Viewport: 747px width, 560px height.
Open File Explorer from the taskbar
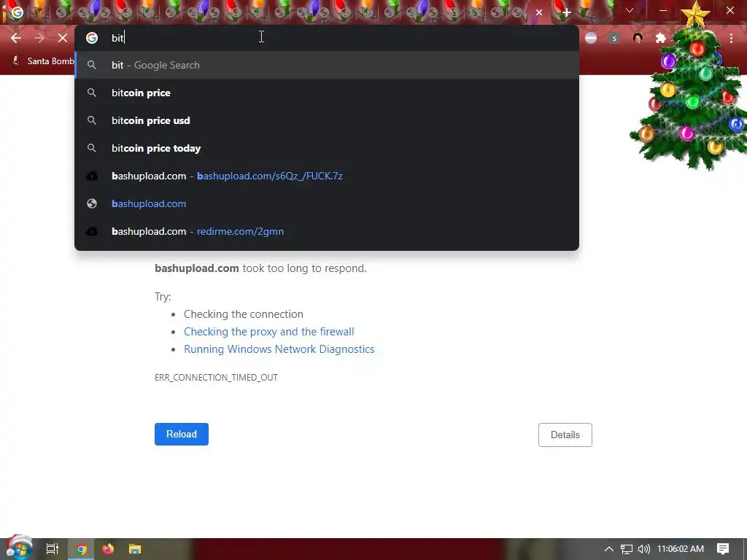(135, 549)
